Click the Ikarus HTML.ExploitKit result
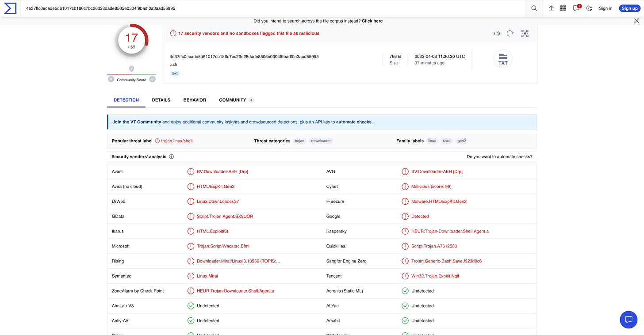The height and width of the screenshot is (335, 644). point(212,231)
